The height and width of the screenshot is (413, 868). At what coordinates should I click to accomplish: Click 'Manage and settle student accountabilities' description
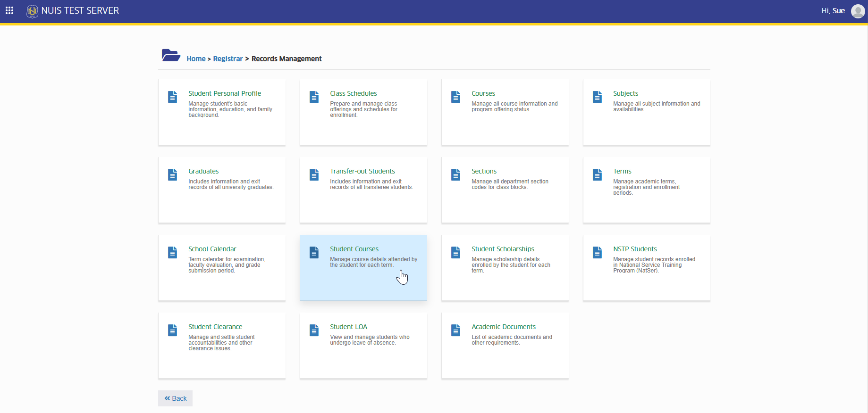pyautogui.click(x=221, y=343)
